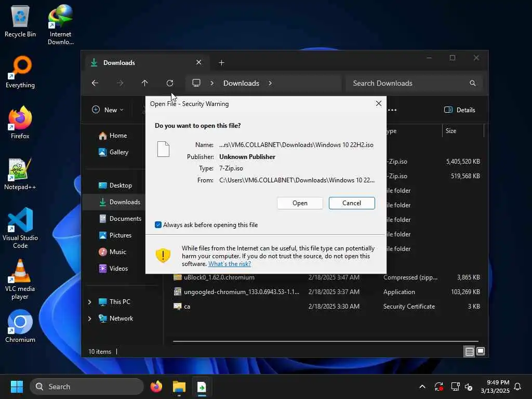Click the green arrow app in taskbar
This screenshot has height=399, width=532.
(x=202, y=387)
